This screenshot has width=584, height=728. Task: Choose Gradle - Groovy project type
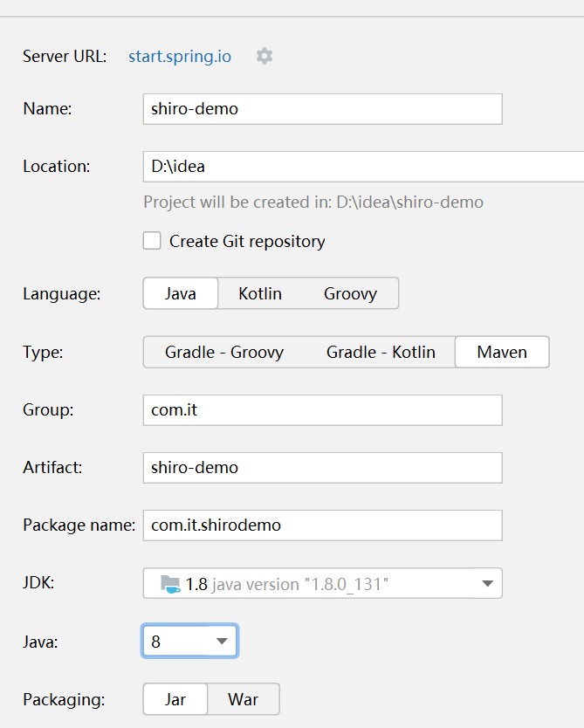224,352
